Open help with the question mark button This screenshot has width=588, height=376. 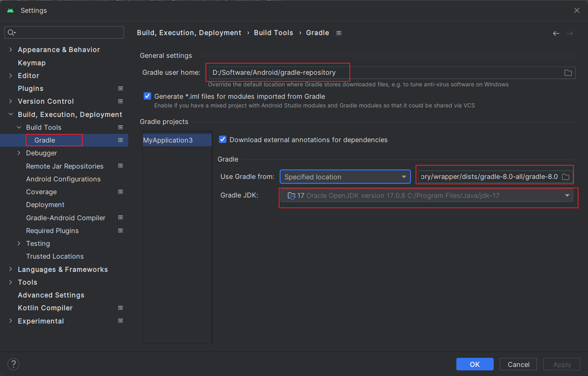tap(13, 364)
